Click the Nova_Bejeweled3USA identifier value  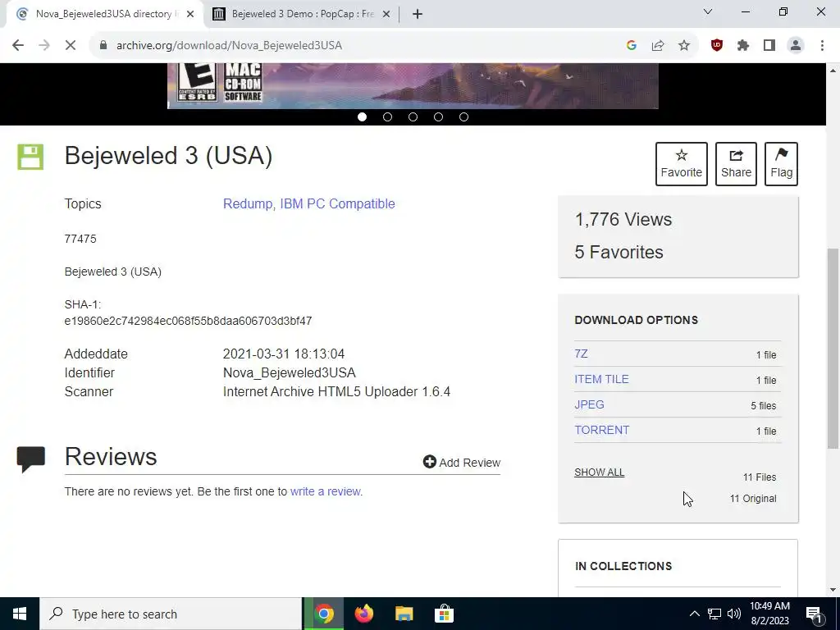coord(290,373)
